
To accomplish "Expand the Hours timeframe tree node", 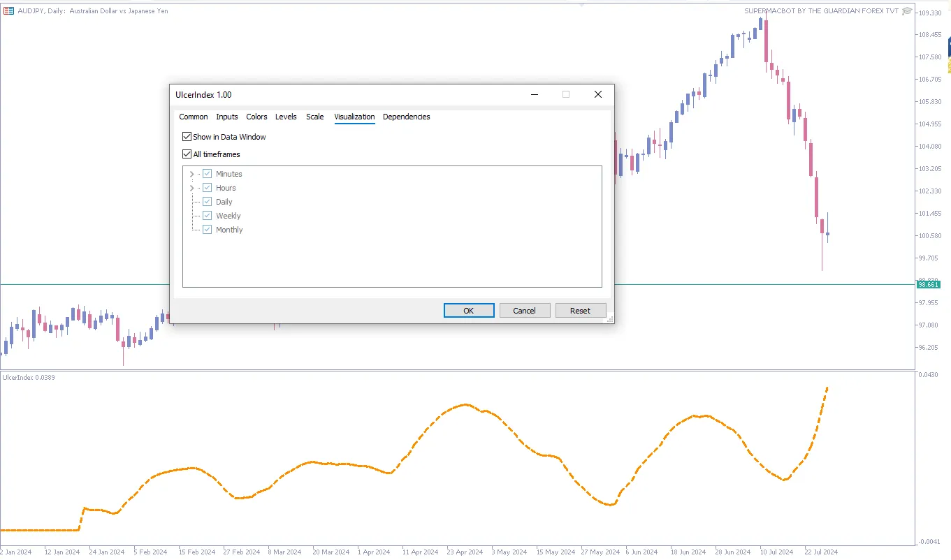I will pos(191,188).
